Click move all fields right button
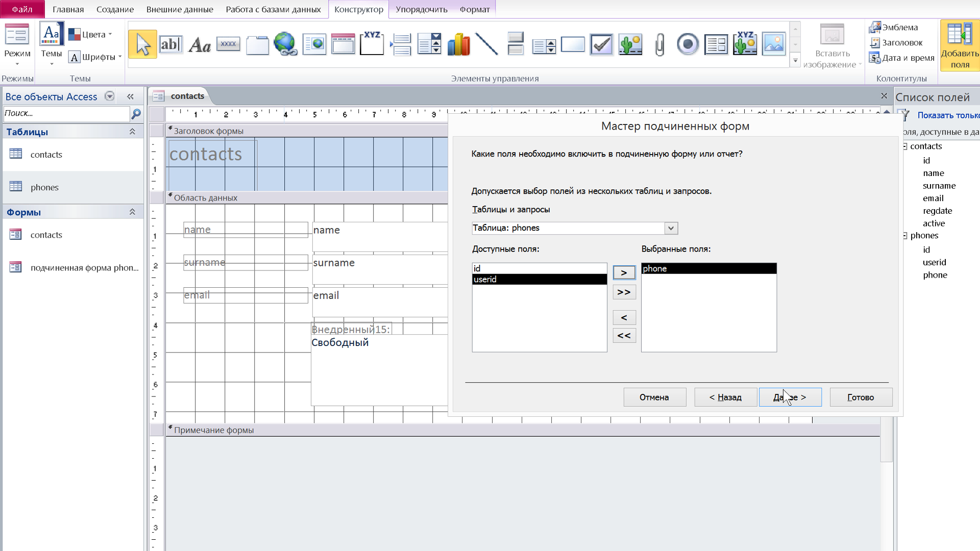 (623, 291)
